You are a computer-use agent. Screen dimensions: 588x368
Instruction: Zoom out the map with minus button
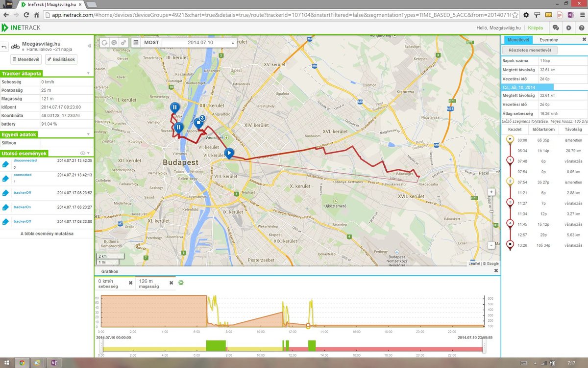(491, 245)
